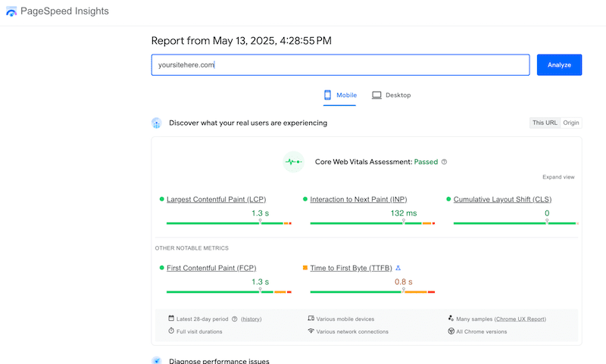
Task: Click the Passed assessment status text
Action: point(426,162)
